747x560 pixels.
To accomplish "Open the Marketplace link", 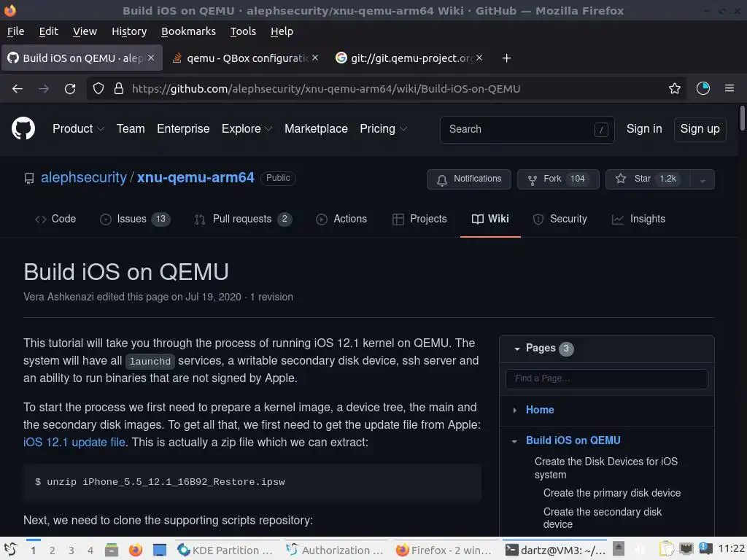I will coord(316,129).
